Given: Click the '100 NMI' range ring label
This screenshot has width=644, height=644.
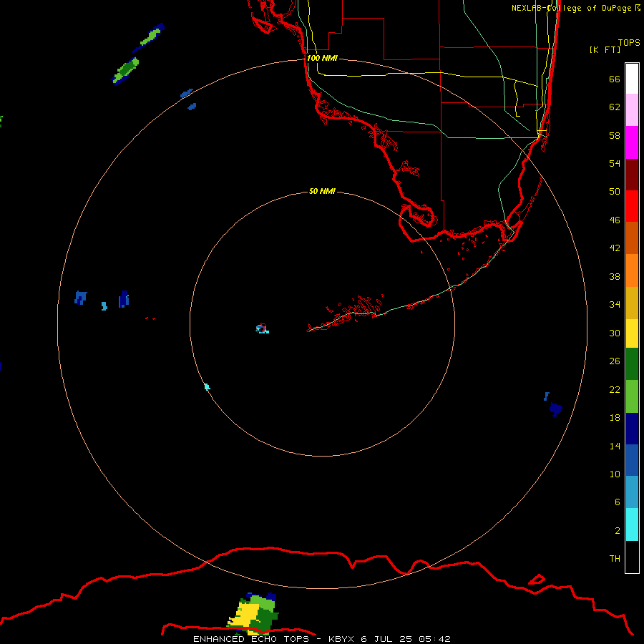Looking at the screenshot, I should tap(322, 58).
